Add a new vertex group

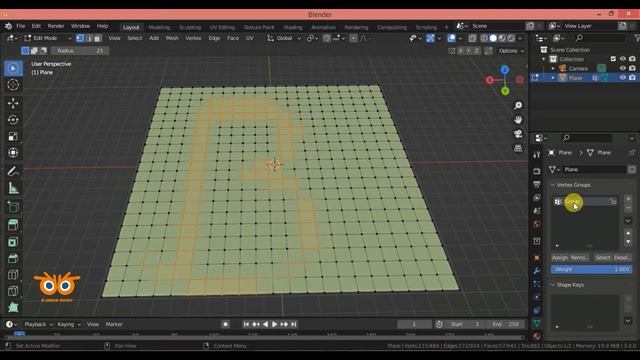click(628, 199)
